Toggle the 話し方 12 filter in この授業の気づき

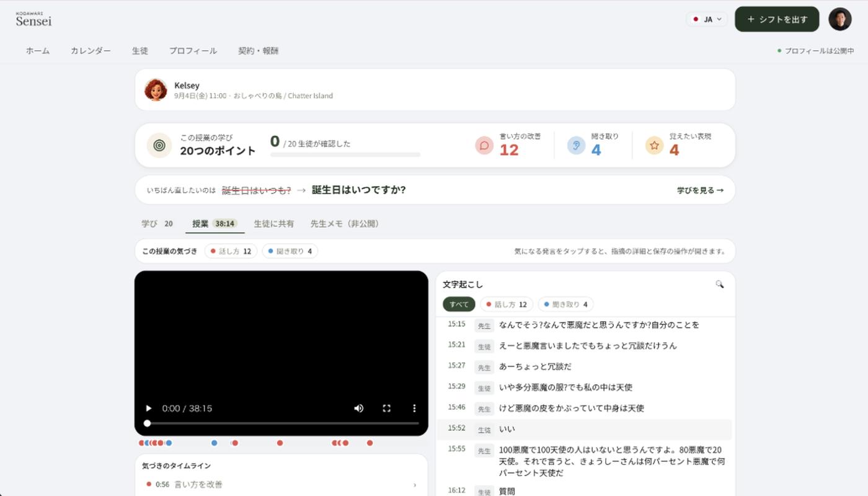tap(231, 251)
